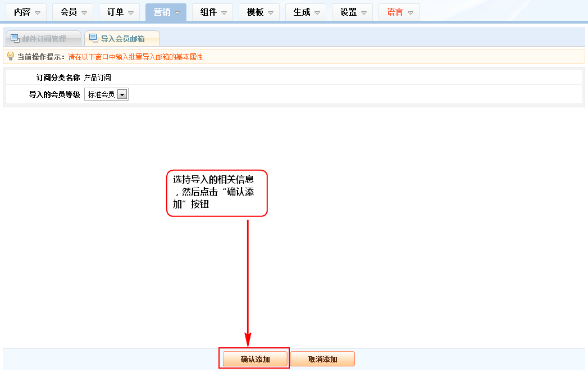The width and height of the screenshot is (588, 372).
Task: Click the monitor icon on 导入会员邮箱 tab
Action: pos(93,38)
